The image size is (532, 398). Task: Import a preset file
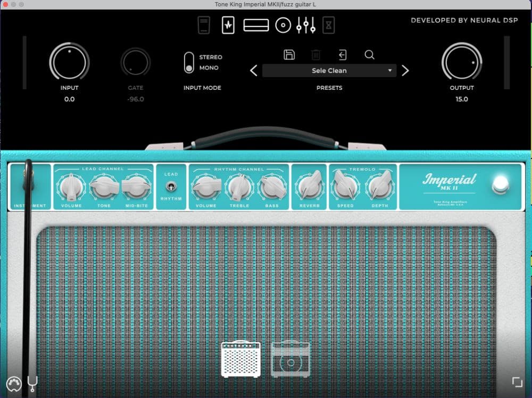342,55
